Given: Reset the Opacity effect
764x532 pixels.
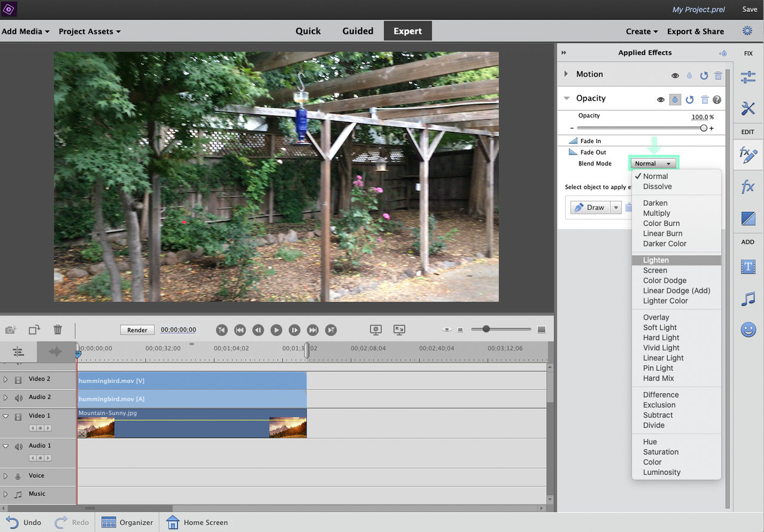Looking at the screenshot, I should (690, 100).
